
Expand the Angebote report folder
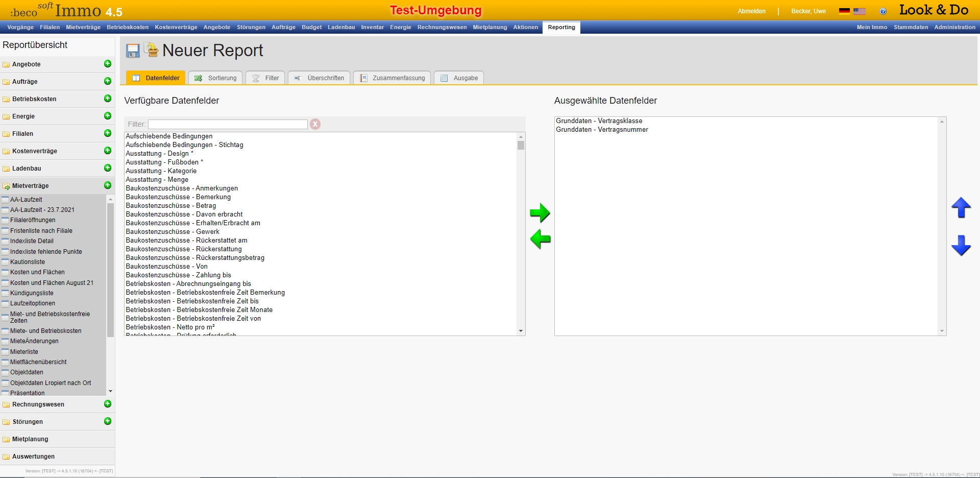[26, 64]
